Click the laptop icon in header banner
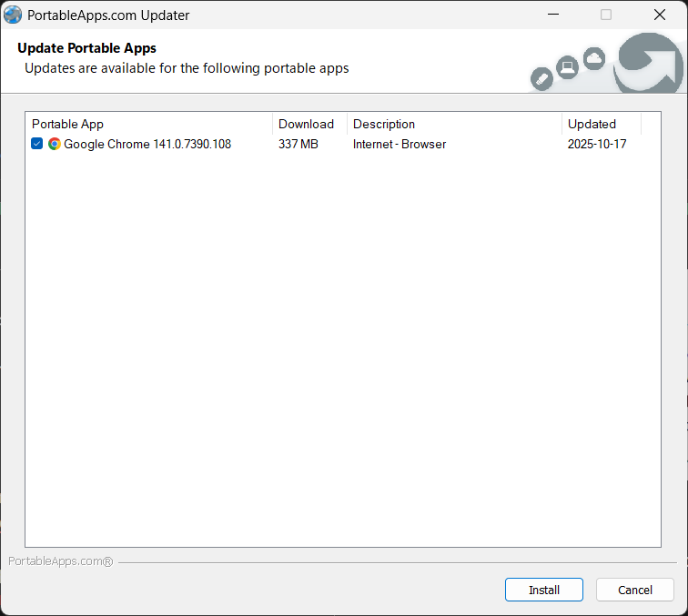688x616 pixels. (567, 66)
